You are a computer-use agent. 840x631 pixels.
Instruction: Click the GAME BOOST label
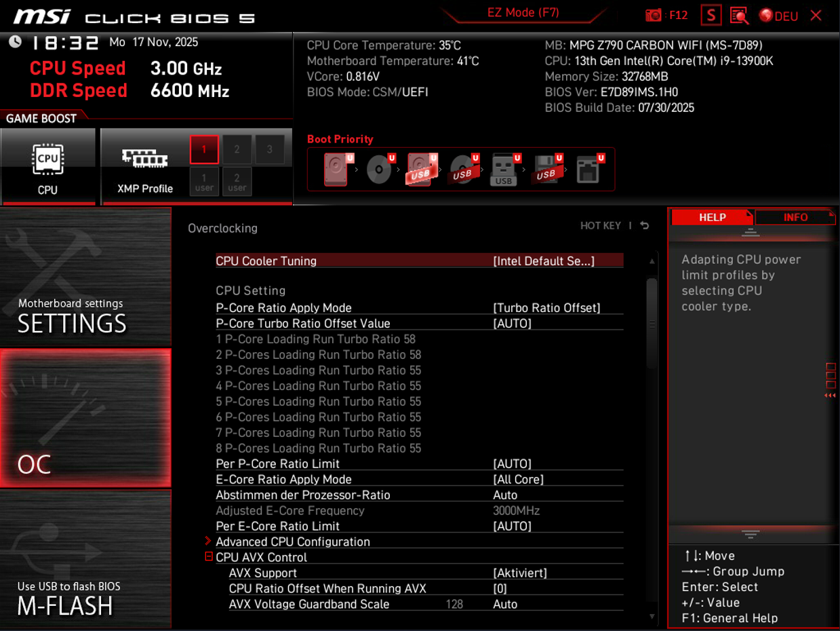tap(41, 119)
